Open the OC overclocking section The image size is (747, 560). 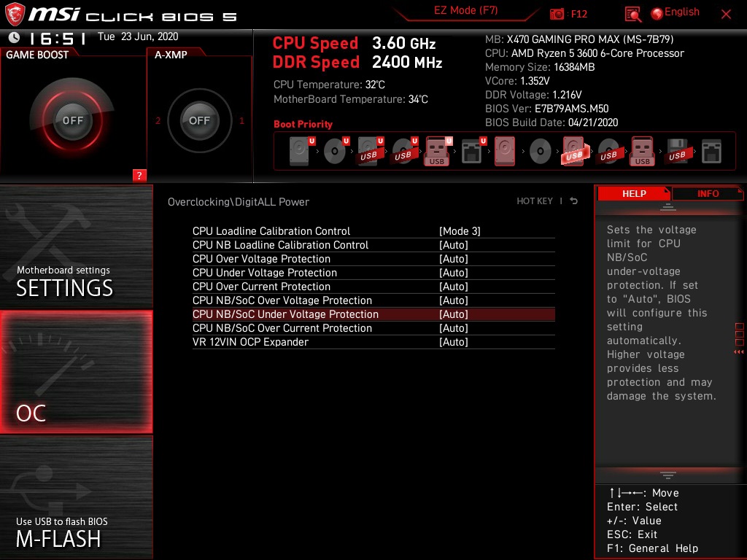[76, 372]
